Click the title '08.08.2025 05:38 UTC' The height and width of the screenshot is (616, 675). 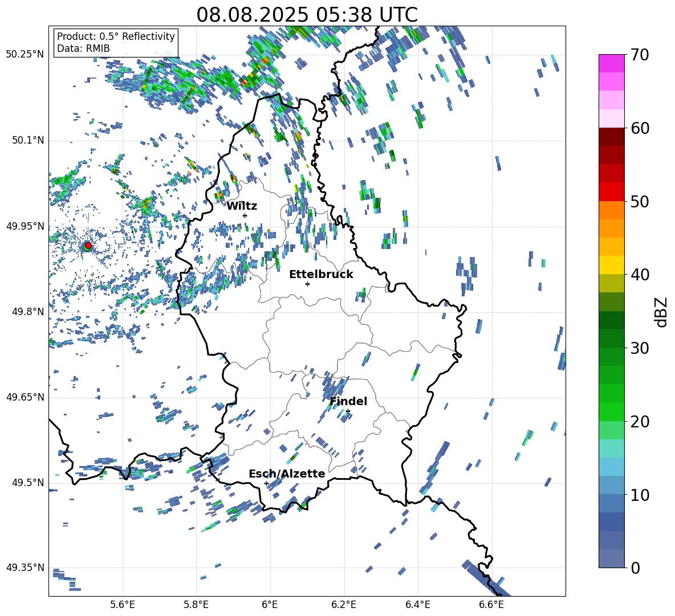coord(307,15)
